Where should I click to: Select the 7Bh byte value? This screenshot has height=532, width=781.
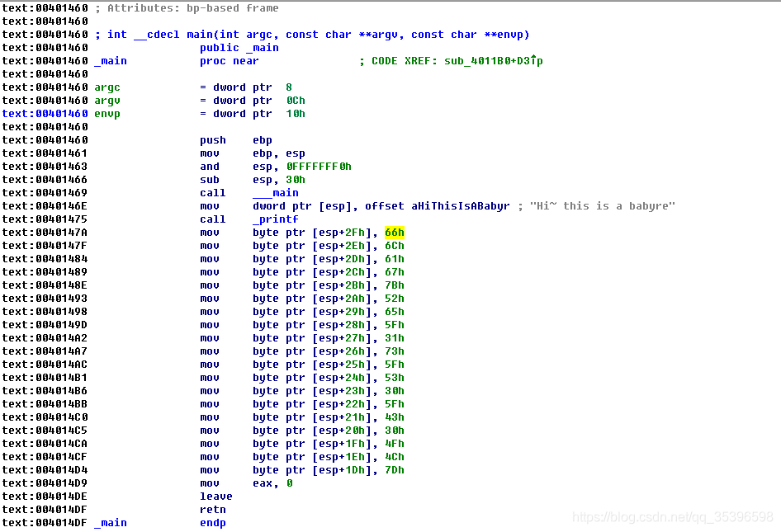click(394, 285)
